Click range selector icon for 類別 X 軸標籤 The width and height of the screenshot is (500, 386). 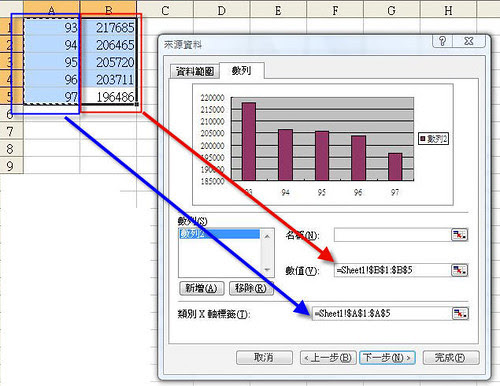[460, 313]
